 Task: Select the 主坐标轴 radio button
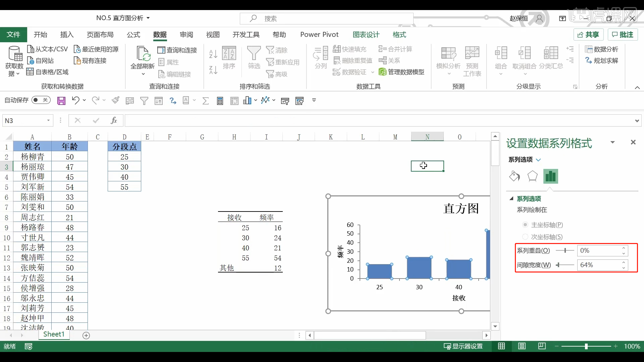pos(525,225)
